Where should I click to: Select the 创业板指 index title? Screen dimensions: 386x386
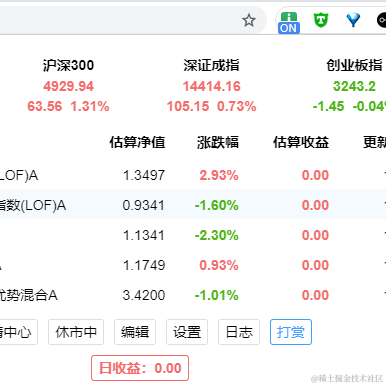click(354, 65)
